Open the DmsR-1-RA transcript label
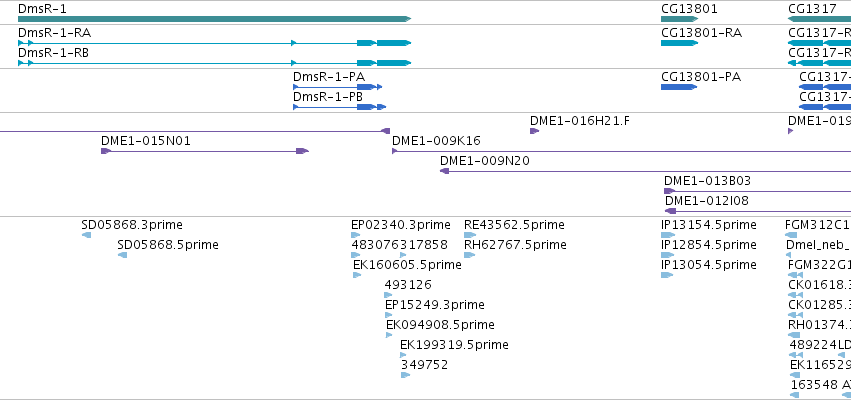The width and height of the screenshot is (851, 400). coord(54,33)
